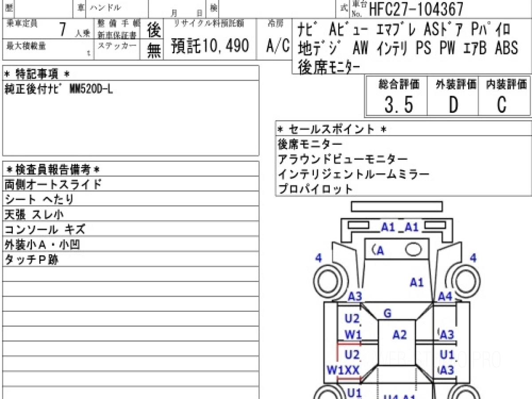Click the 整備手帳 新車保証書 label
This screenshot has height=399, width=532.
(119, 29)
